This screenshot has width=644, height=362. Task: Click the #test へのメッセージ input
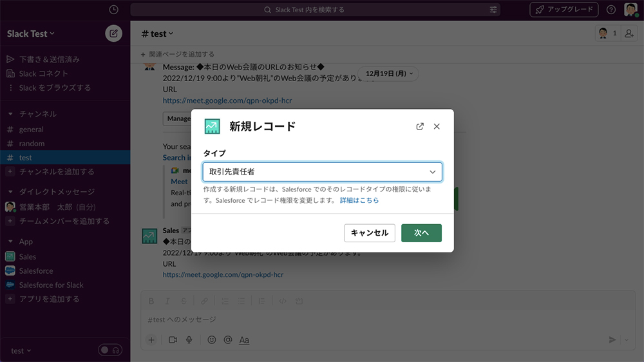point(388,319)
